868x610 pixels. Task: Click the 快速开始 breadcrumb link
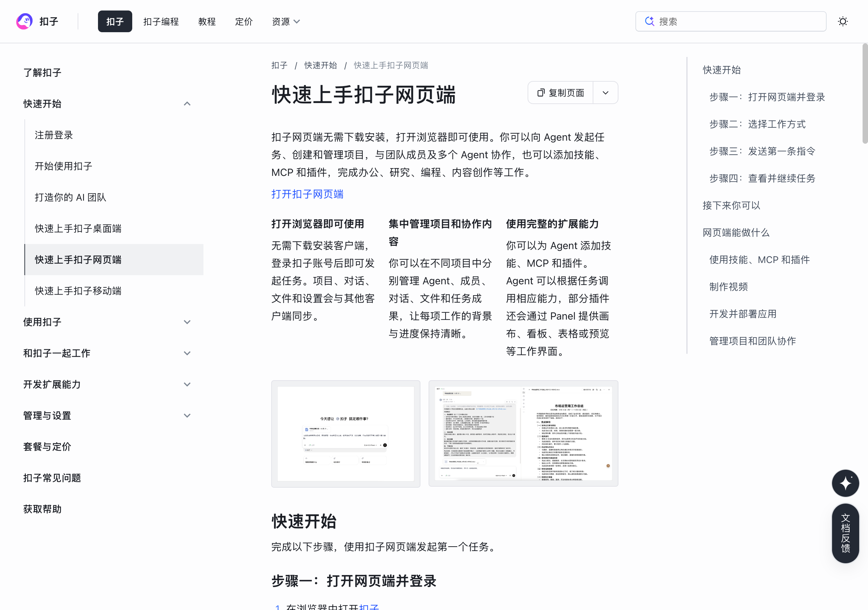coord(321,65)
